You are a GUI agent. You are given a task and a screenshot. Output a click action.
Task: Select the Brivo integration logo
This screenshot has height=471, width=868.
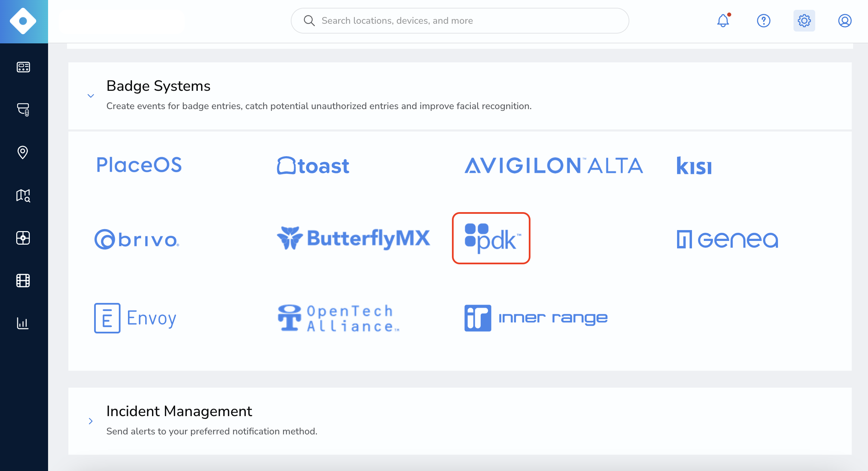point(137,239)
